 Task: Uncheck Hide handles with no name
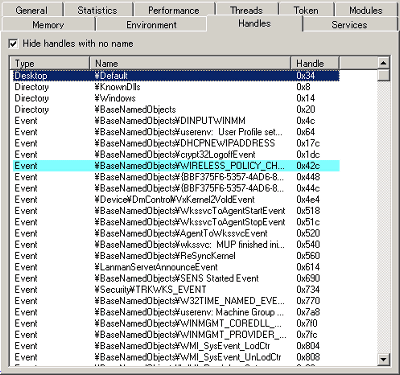(x=13, y=44)
